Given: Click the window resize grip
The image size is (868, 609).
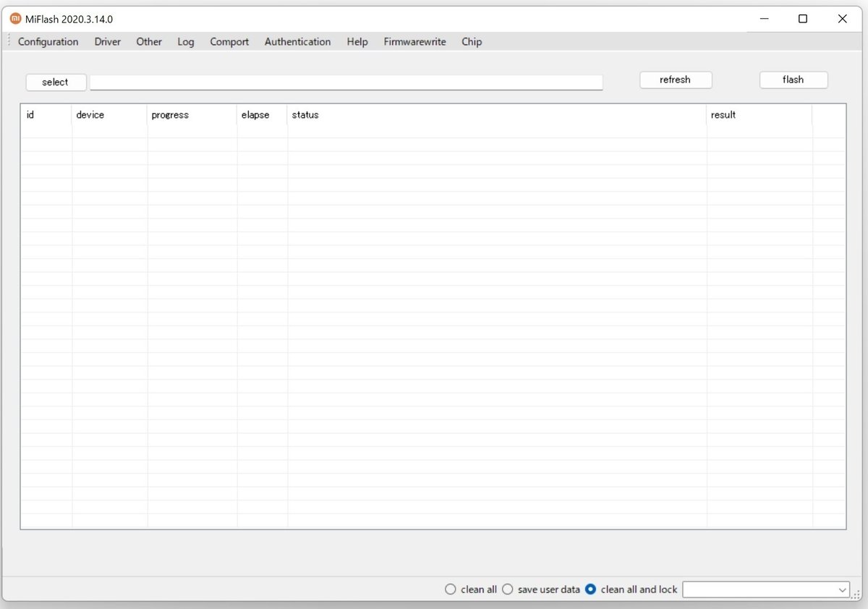Looking at the screenshot, I should [856, 594].
